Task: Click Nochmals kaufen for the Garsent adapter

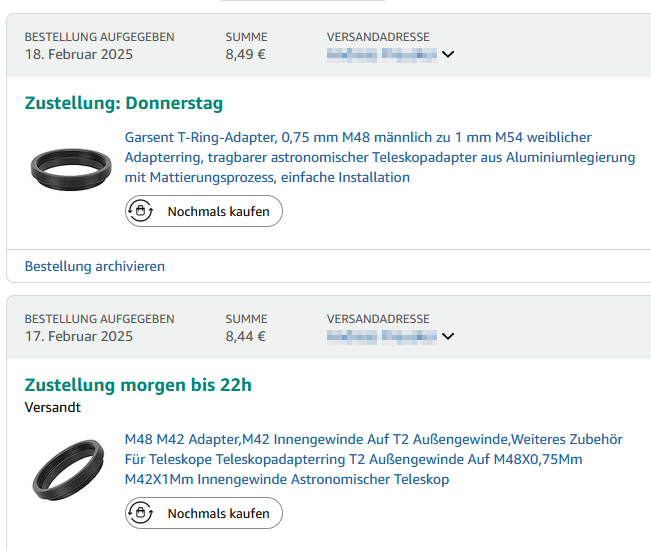Action: 203,211
